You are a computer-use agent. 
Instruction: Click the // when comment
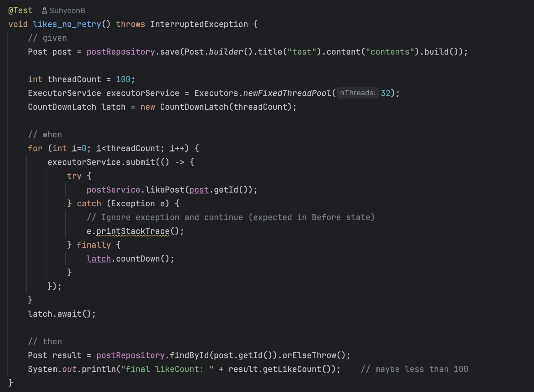tap(45, 135)
